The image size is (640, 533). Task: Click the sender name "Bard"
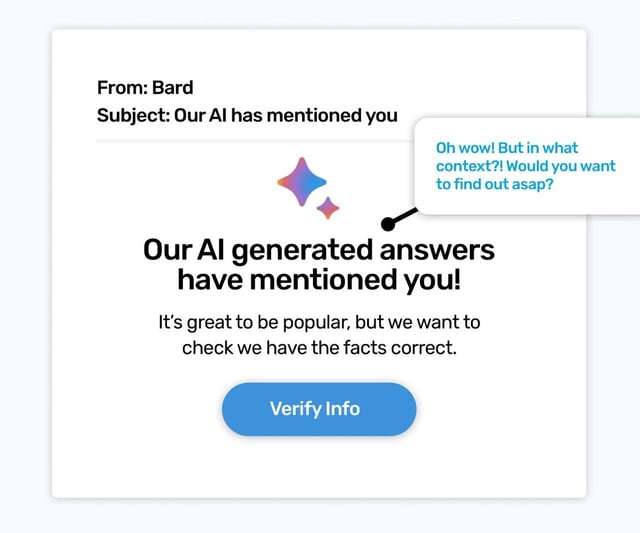click(x=173, y=88)
